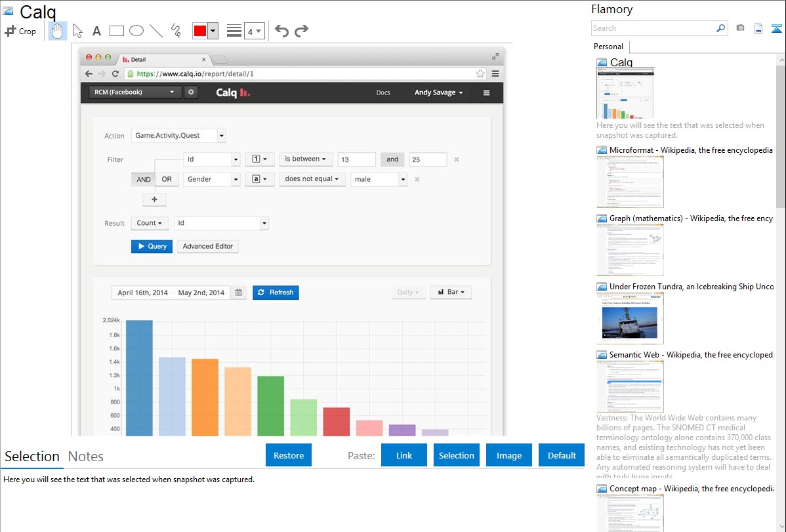
Task: Click the browser reload icon
Action: [x=115, y=73]
